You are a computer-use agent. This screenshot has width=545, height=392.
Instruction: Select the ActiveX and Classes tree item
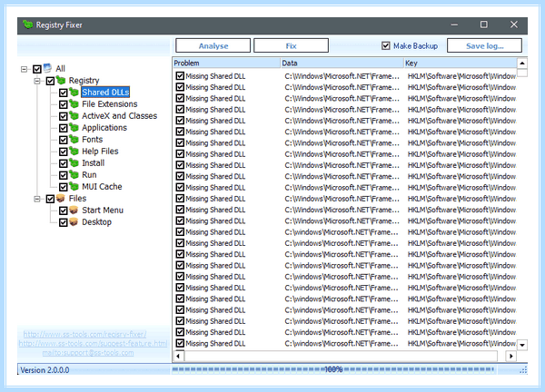click(x=119, y=115)
